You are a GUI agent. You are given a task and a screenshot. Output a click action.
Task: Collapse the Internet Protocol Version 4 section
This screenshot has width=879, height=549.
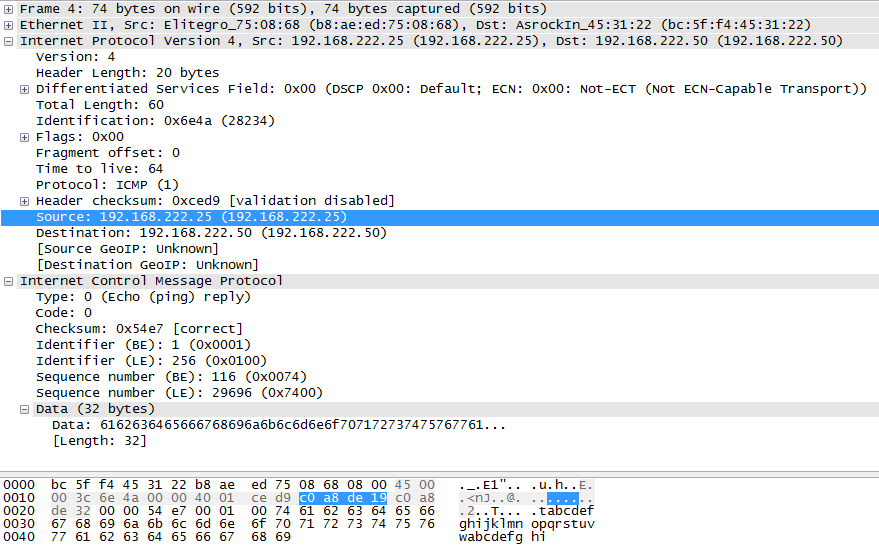point(8,41)
